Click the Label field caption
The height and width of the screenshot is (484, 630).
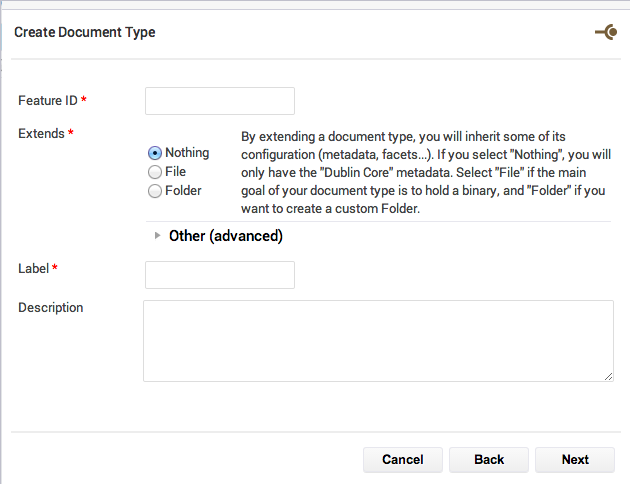pos(33,268)
